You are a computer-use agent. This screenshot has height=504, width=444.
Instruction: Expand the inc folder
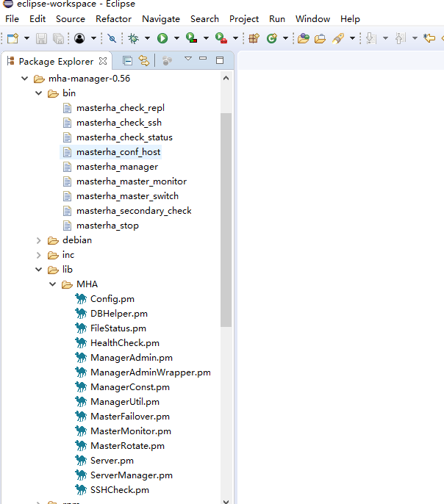tap(39, 255)
